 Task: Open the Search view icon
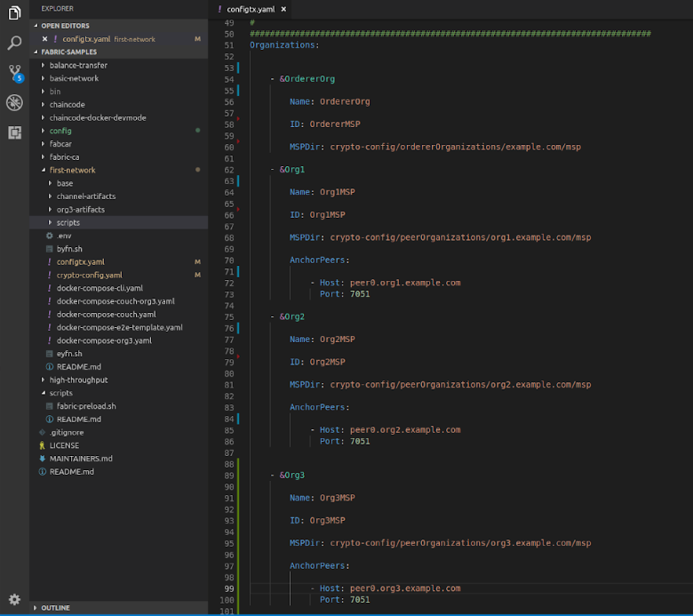coord(14,43)
